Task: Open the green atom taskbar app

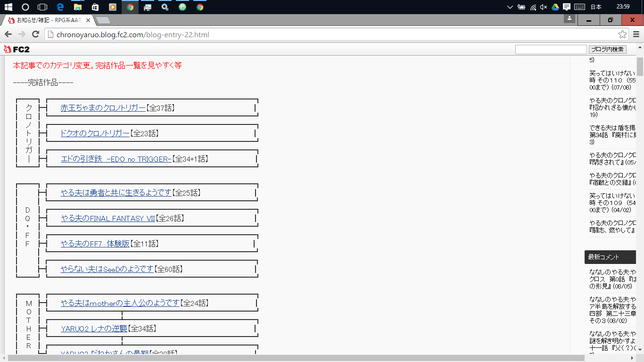Action: pos(182,7)
